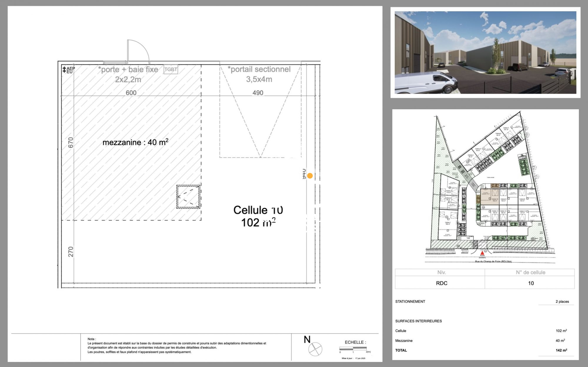Click the orange dot marker on the plan

[x=310, y=176]
